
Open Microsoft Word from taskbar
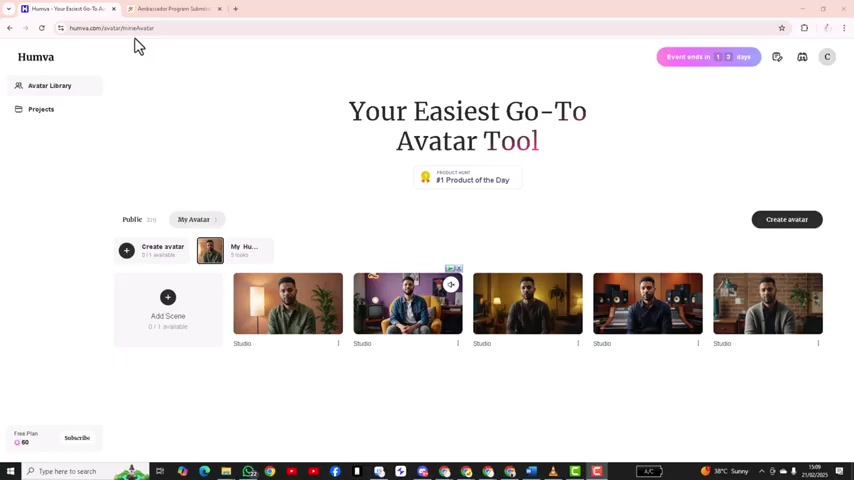tap(532, 471)
